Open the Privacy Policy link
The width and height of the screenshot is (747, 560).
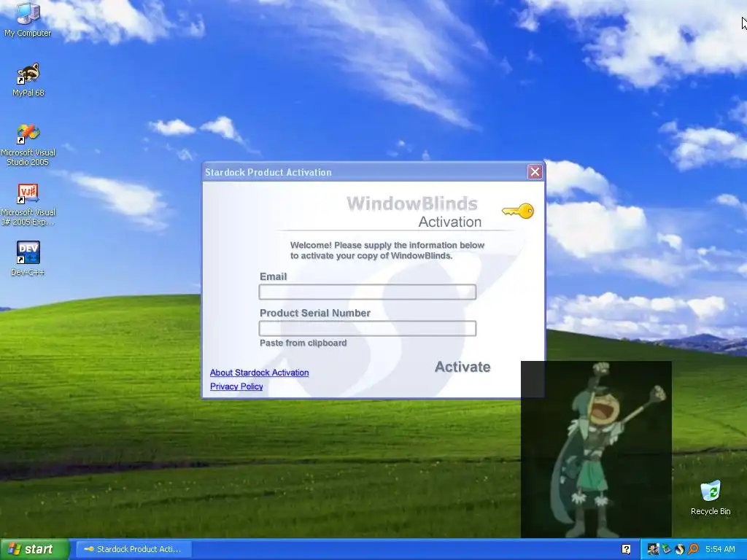coord(236,386)
